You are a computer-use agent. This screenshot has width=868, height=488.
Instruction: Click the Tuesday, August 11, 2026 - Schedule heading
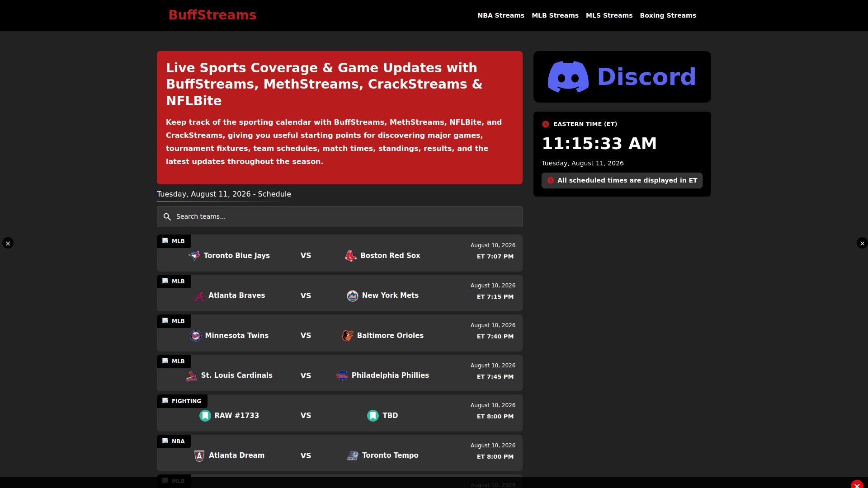[224, 194]
